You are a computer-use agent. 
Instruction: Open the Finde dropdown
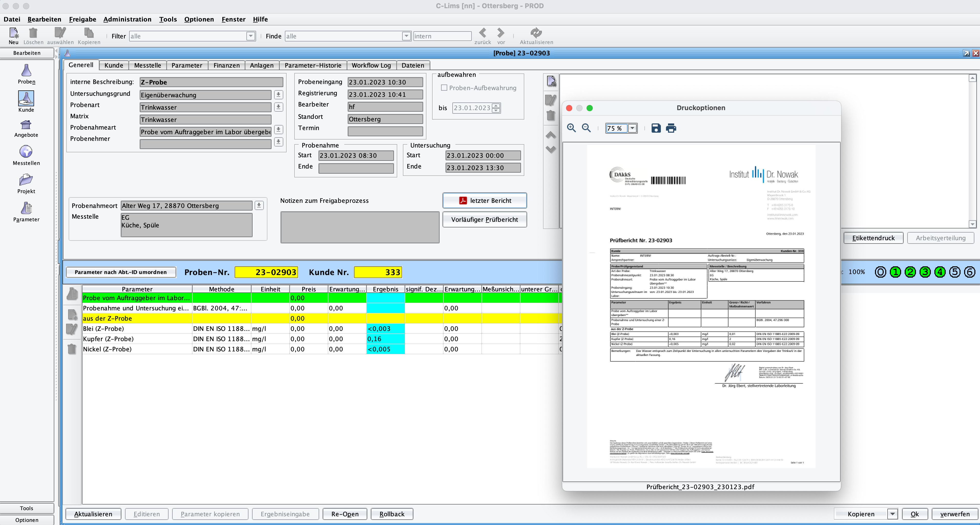point(406,36)
